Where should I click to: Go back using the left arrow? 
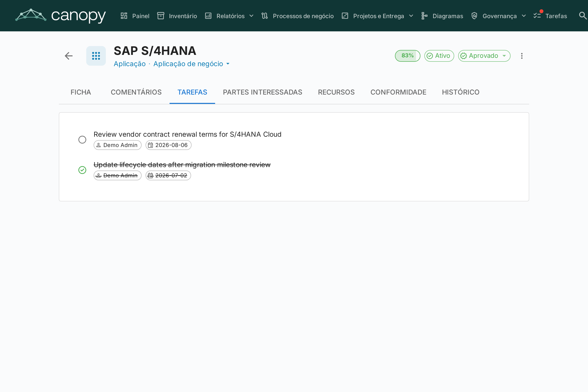69,56
